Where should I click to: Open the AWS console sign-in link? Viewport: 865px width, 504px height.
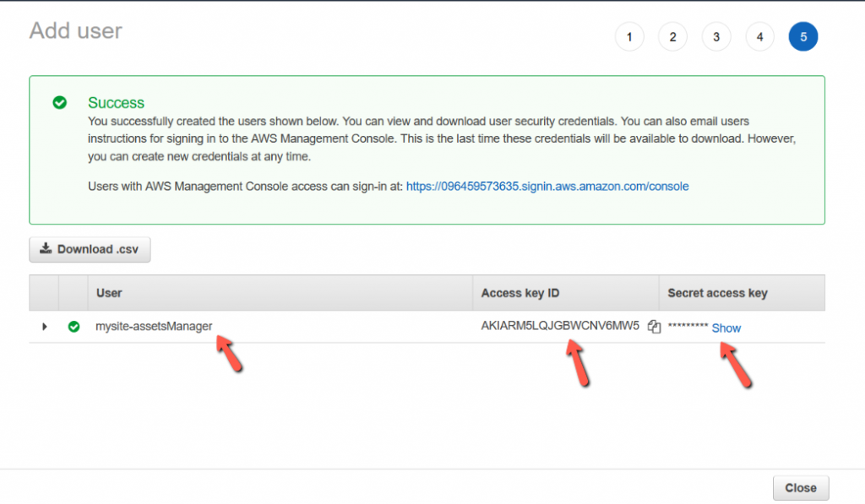tap(547, 187)
